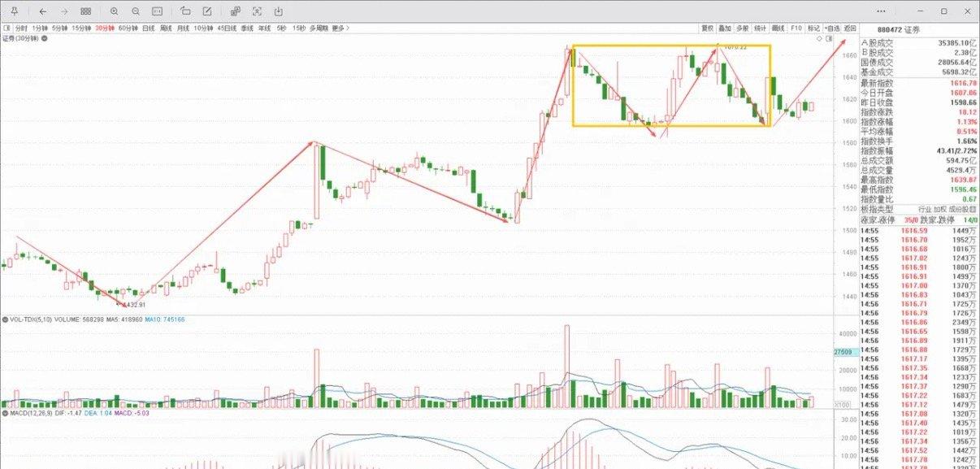Screen dimensions: 980x469
Task: Click the 叠加 overlay button
Action: [x=725, y=28]
